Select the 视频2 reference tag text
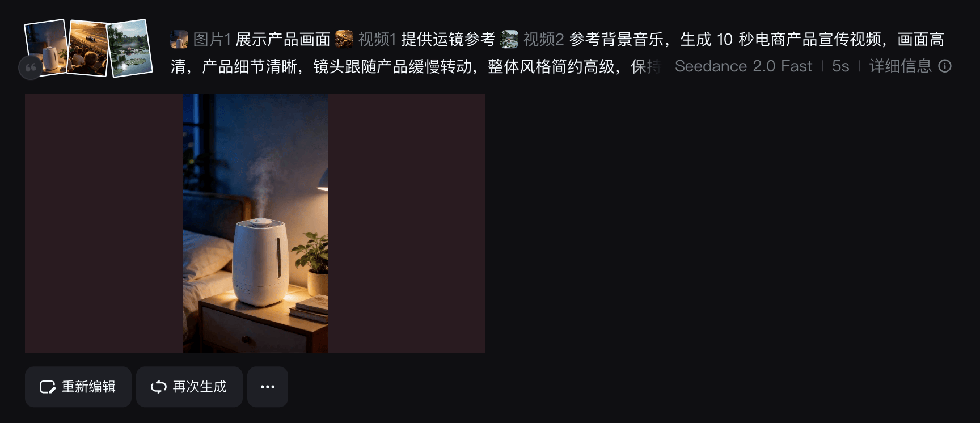 tap(543, 39)
